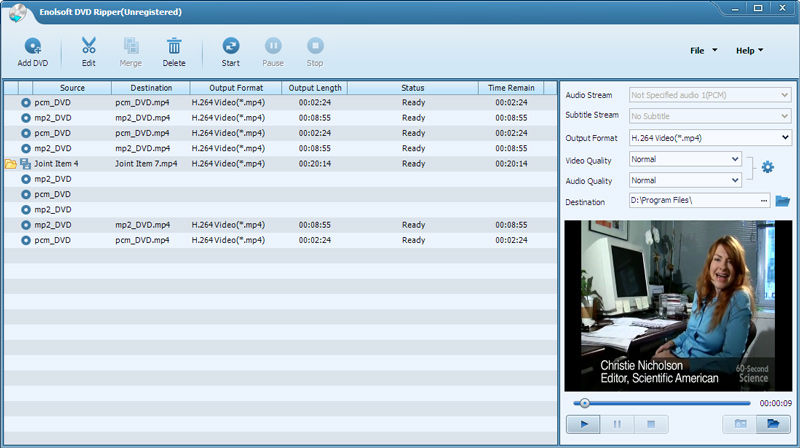Click the preview time 00:00:09 label
Screen dimensions: 800x448
click(776, 403)
